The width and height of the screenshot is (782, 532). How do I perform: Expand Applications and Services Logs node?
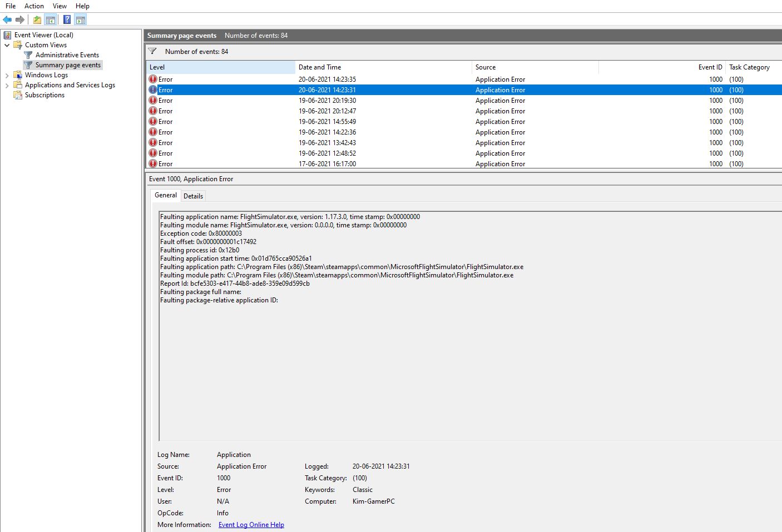(7, 85)
